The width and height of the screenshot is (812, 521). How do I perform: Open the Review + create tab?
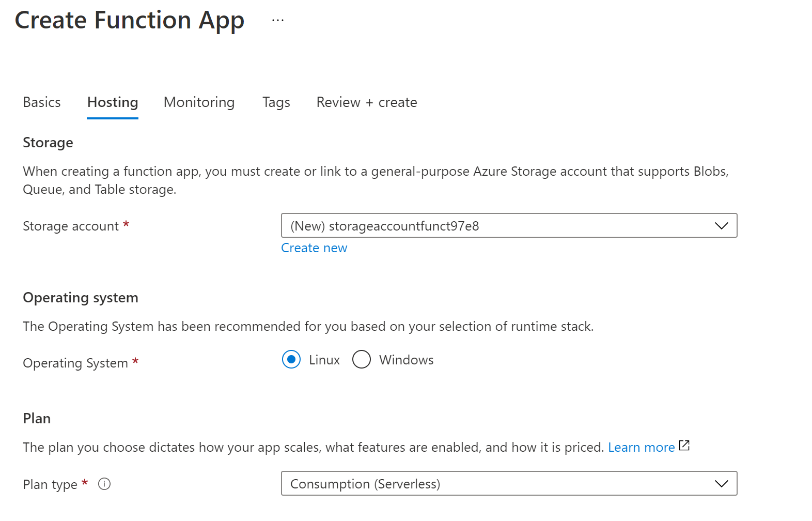point(366,102)
